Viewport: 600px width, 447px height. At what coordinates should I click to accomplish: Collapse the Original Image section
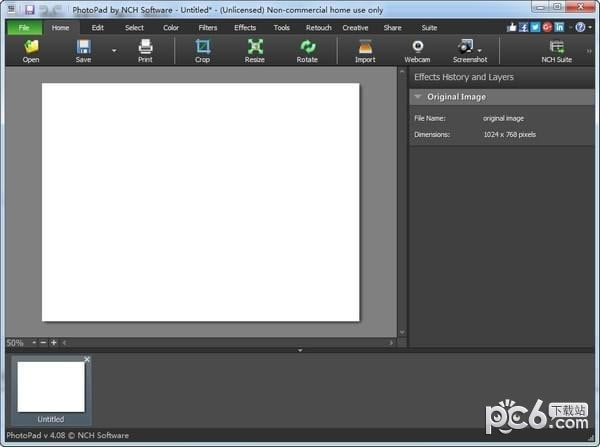click(x=418, y=97)
